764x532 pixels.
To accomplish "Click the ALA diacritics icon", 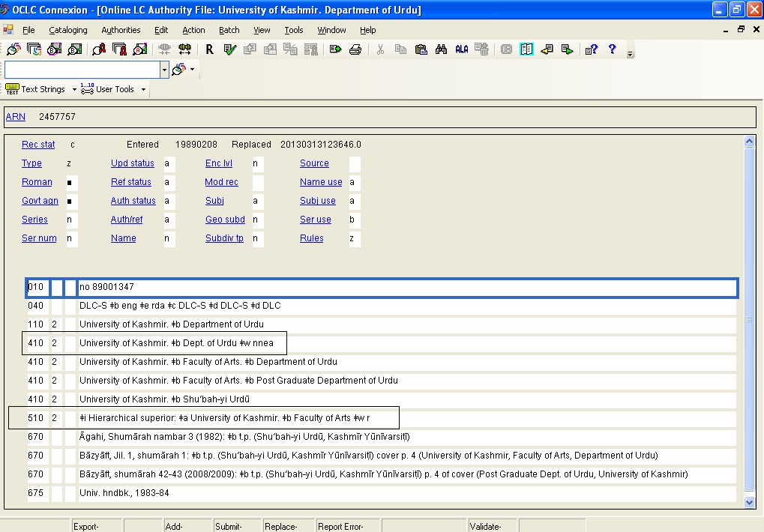I will [461, 49].
